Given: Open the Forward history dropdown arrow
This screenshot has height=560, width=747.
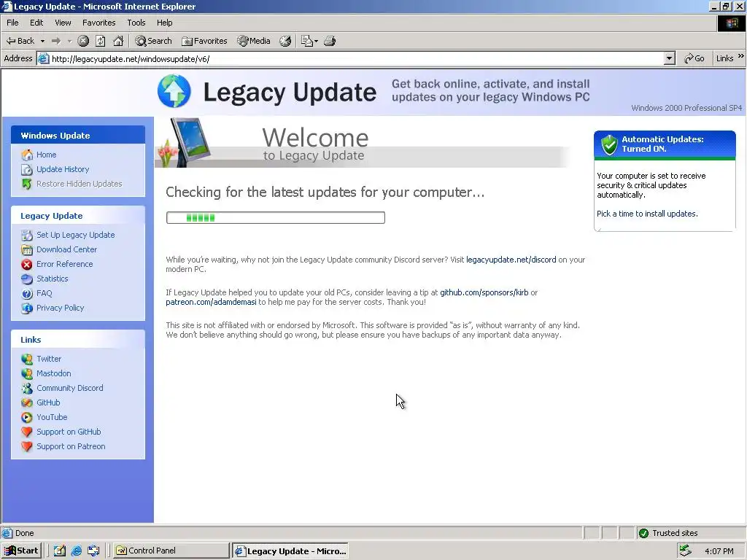Looking at the screenshot, I should pos(69,41).
